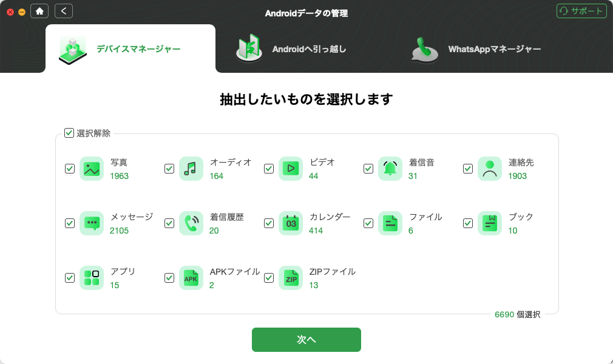
Task: Toggle the Books (ブック) checkbox
Action: click(x=468, y=223)
